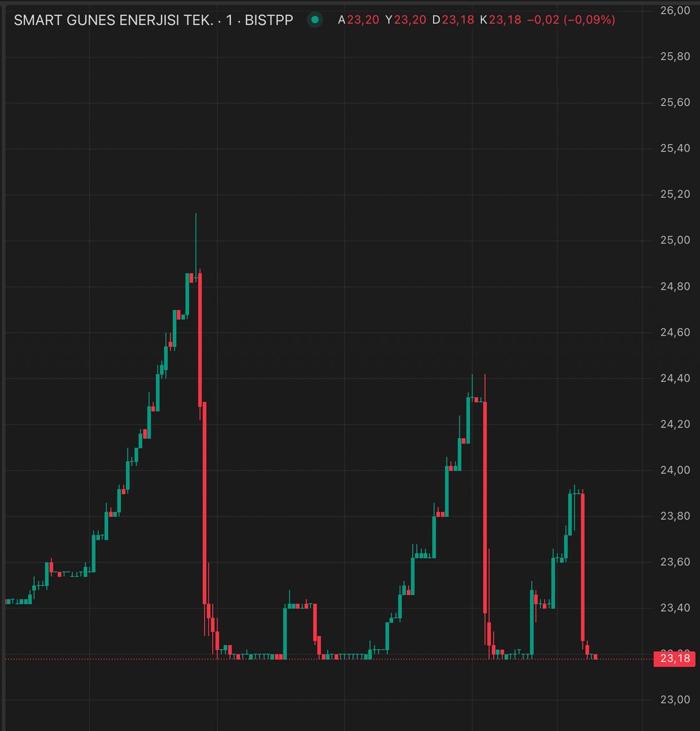The width and height of the screenshot is (700, 731).
Task: Click the 23,40 price axis label
Action: [675, 608]
